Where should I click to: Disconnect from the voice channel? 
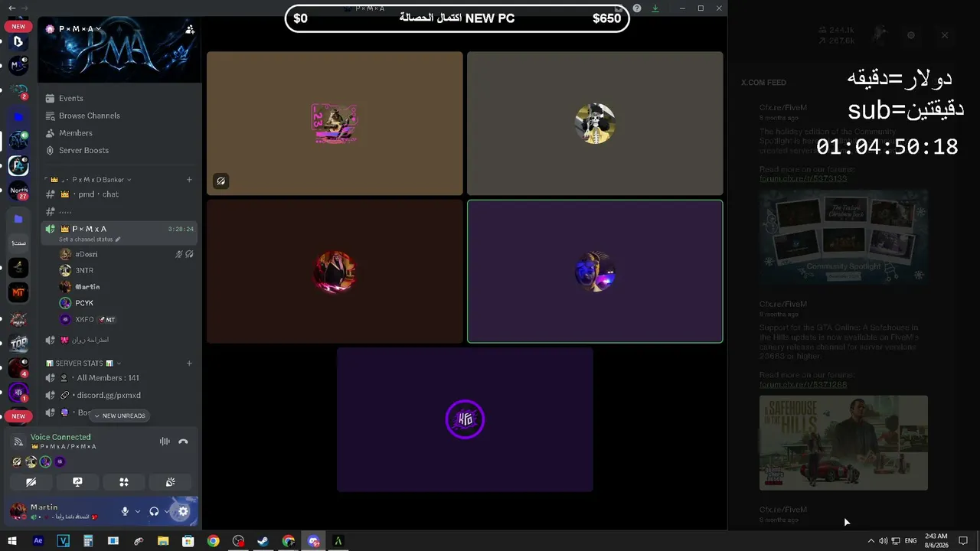(183, 442)
